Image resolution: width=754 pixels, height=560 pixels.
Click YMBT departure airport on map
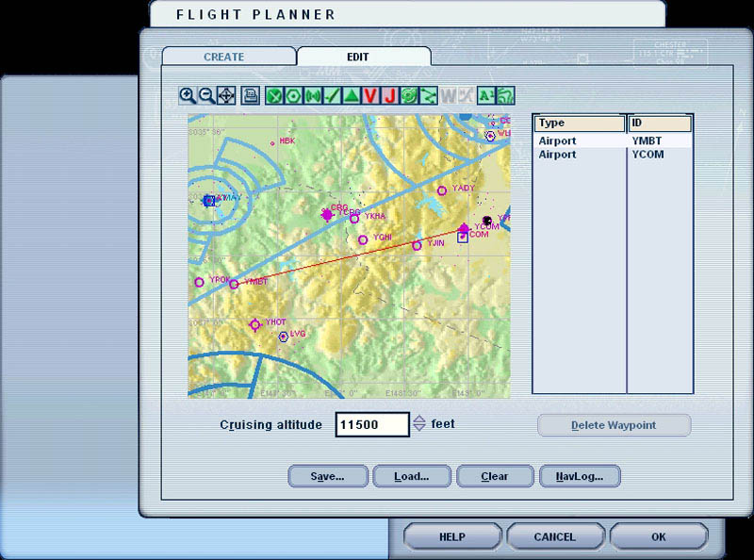[x=234, y=285]
